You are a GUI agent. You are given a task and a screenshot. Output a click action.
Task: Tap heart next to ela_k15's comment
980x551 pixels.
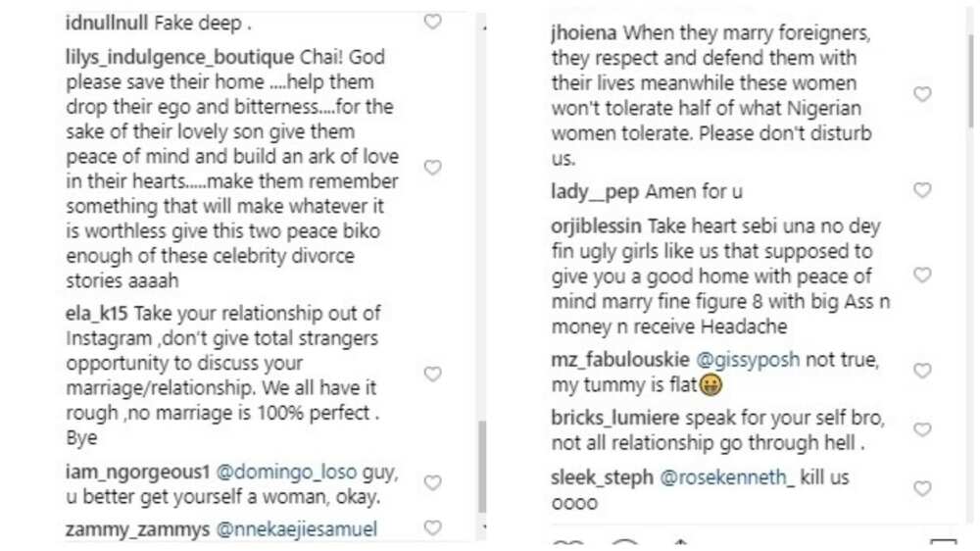coord(432,374)
